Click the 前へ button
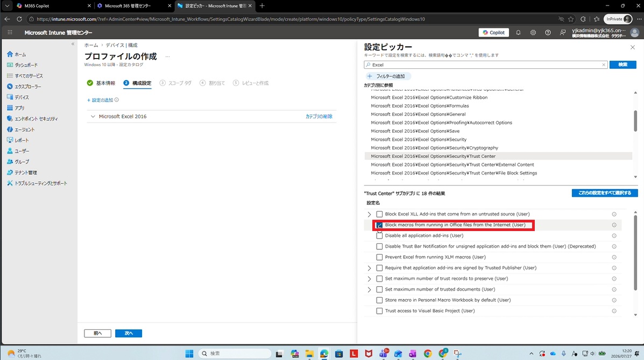The width and height of the screenshot is (644, 360). point(98,333)
